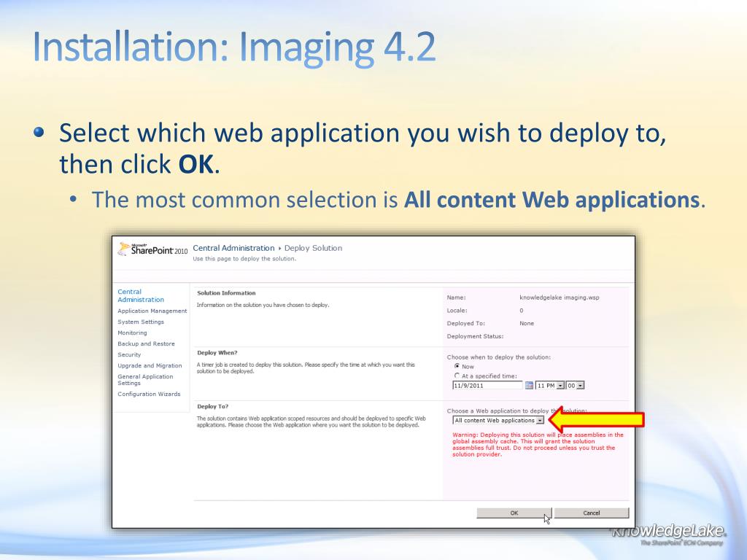Click the 11/9/2011 date field

(x=487, y=385)
